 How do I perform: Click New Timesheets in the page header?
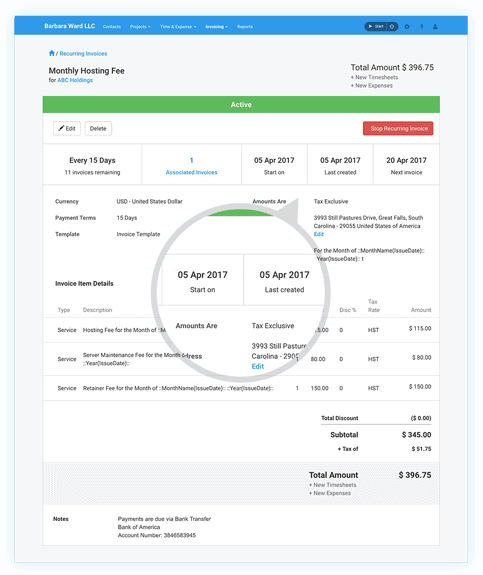pos(374,77)
